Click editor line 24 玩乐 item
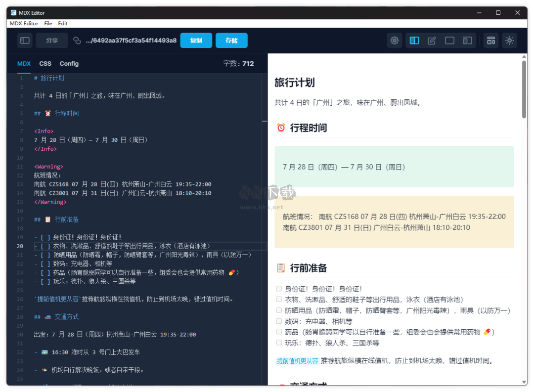The width and height of the screenshot is (534, 392). click(x=85, y=281)
